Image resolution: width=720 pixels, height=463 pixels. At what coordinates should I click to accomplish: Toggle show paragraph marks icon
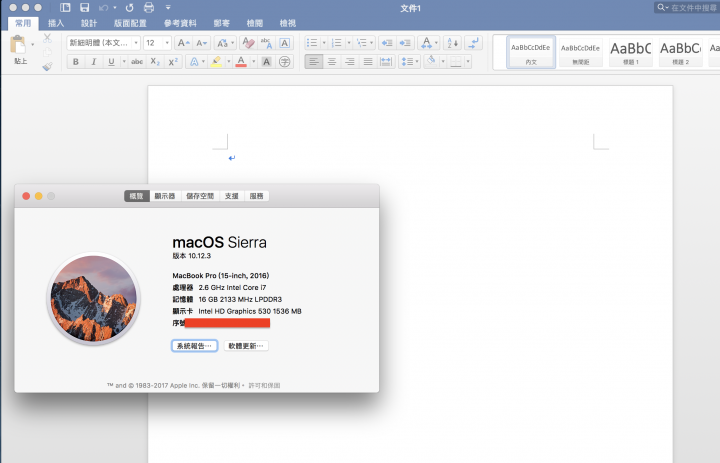click(x=473, y=43)
